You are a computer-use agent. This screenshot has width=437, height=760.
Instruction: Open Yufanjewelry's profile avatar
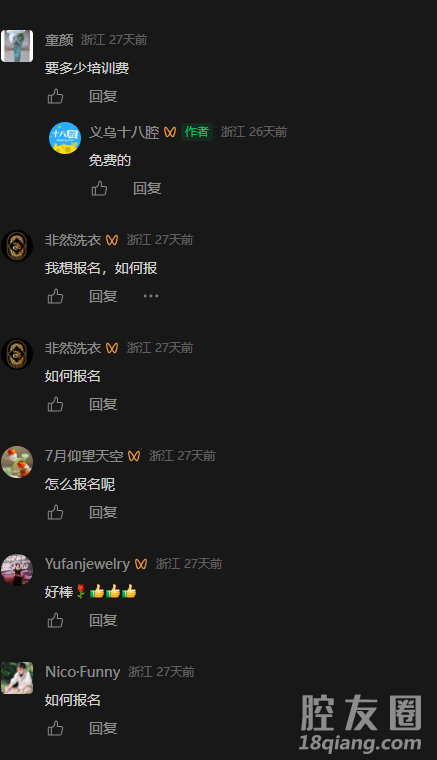pyautogui.click(x=17, y=570)
